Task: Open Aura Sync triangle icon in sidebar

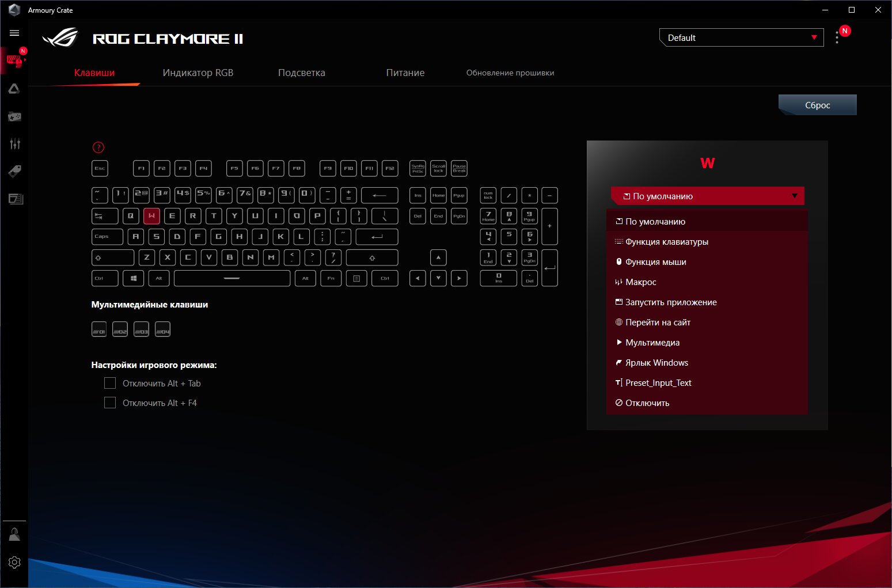Action: (14, 89)
